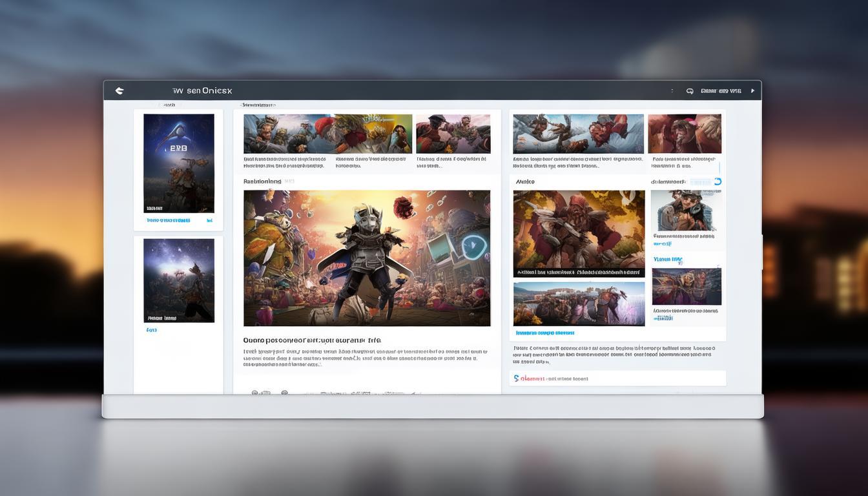Click the blue refresh circle beside the right column heading

pos(717,181)
